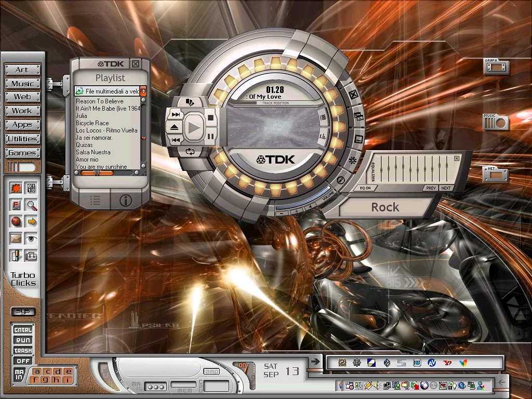Expand the launcher bar with the arrow button
The height and width of the screenshot is (399, 532).
click(314, 361)
